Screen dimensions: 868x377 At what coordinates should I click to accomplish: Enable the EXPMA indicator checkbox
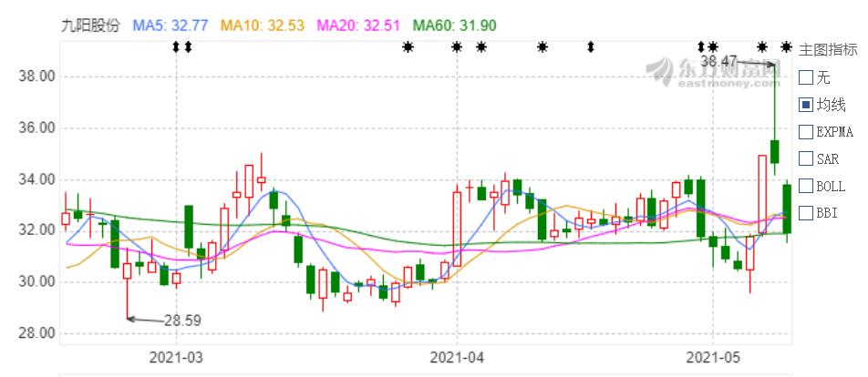coord(806,131)
